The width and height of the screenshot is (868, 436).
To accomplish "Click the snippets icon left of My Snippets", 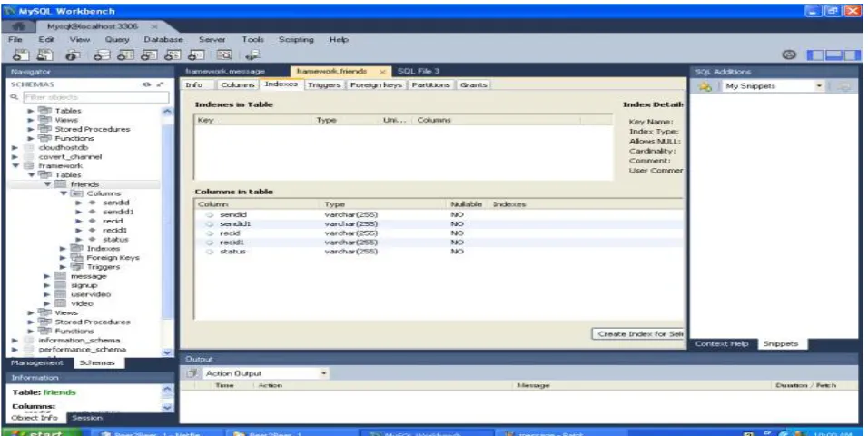I will pos(705,86).
